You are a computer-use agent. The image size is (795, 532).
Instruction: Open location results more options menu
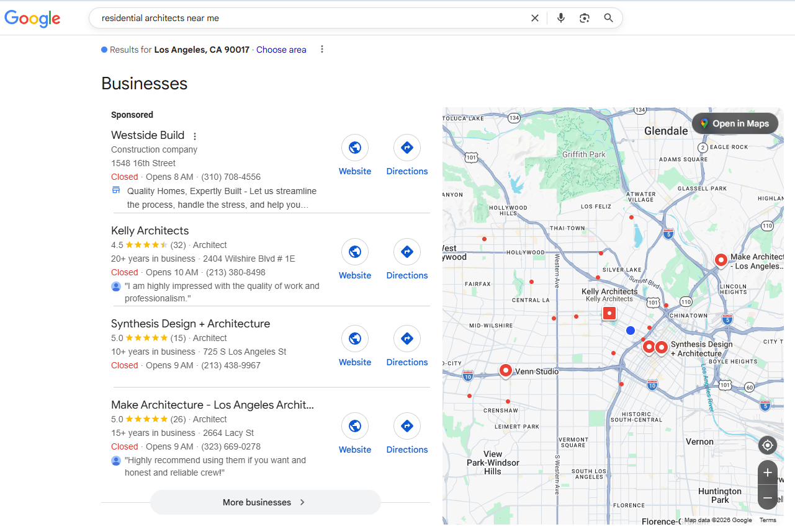(x=321, y=50)
